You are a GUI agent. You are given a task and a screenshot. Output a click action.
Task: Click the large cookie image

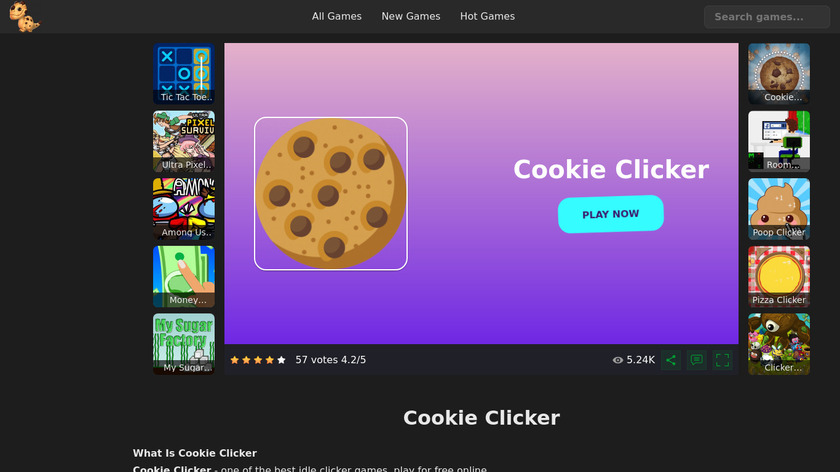click(x=331, y=193)
